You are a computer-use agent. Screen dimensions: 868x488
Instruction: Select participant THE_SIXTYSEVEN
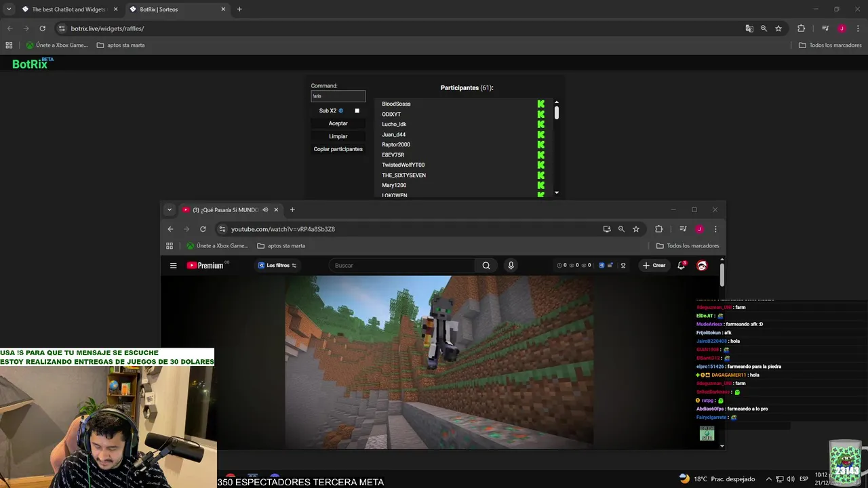(x=403, y=175)
